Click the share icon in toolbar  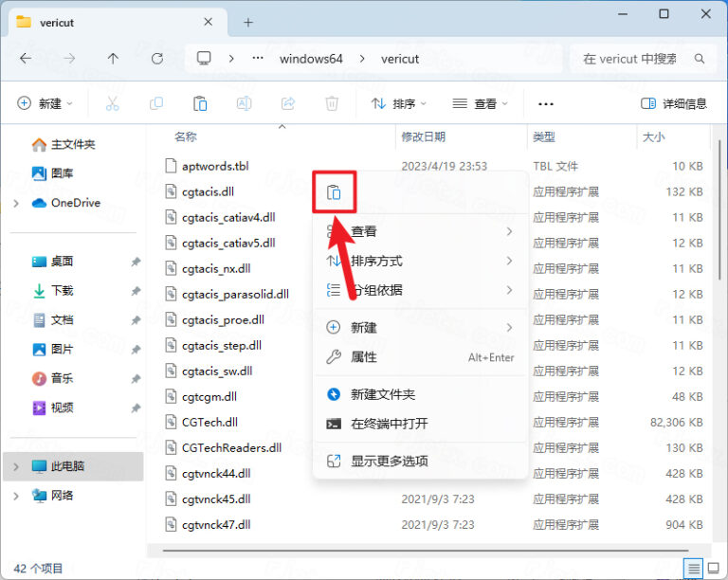[x=288, y=103]
